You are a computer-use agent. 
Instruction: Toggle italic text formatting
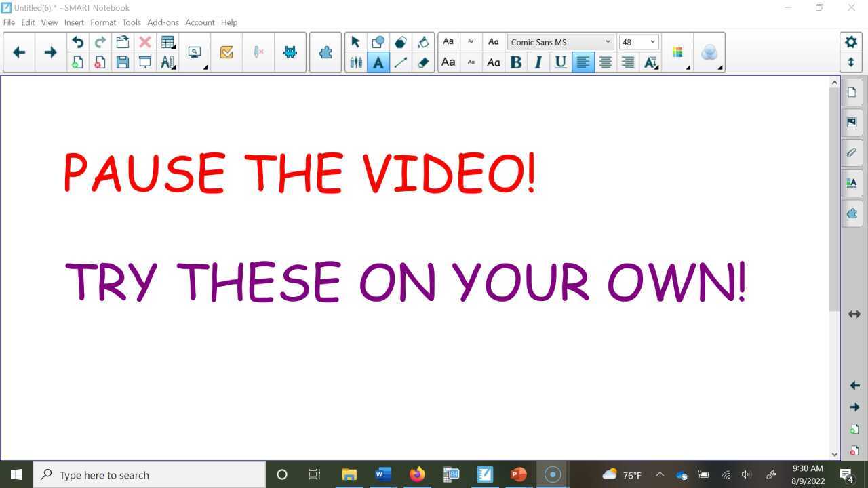538,62
